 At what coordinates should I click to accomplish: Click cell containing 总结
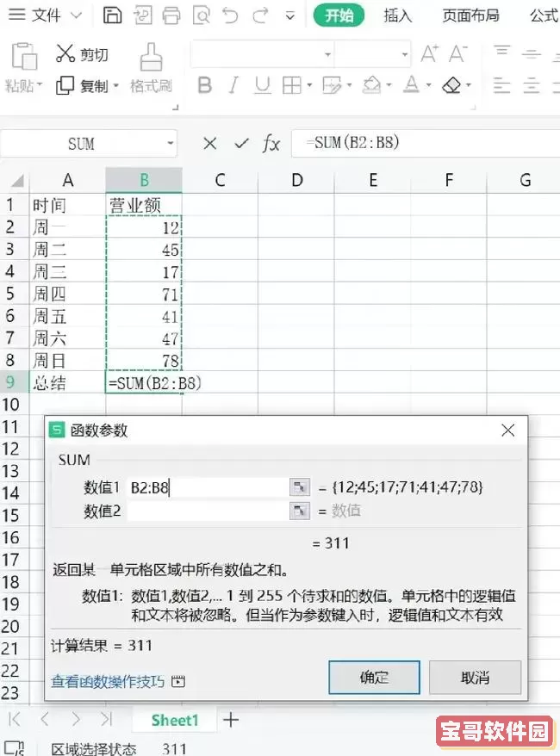coord(67,382)
